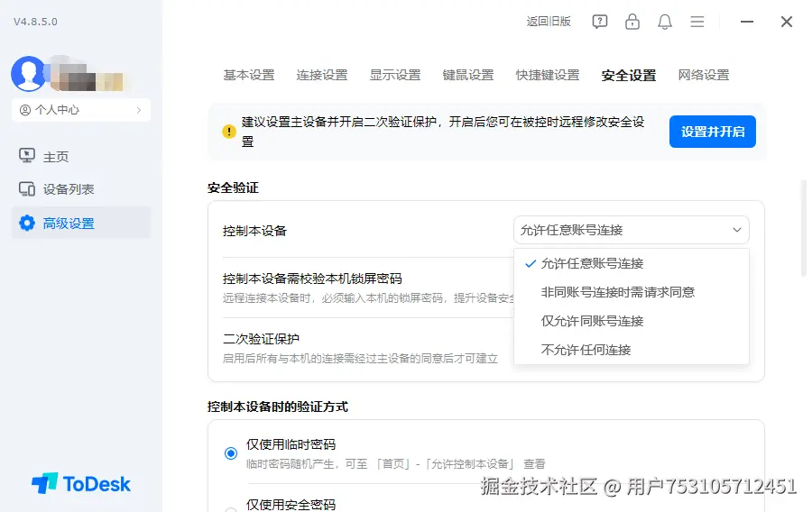Click 控制本设备时的验证方式 heading
812x512 pixels.
coord(278,407)
